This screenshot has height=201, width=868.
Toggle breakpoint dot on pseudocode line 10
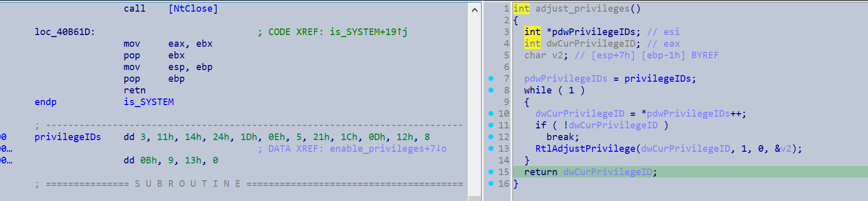click(491, 113)
